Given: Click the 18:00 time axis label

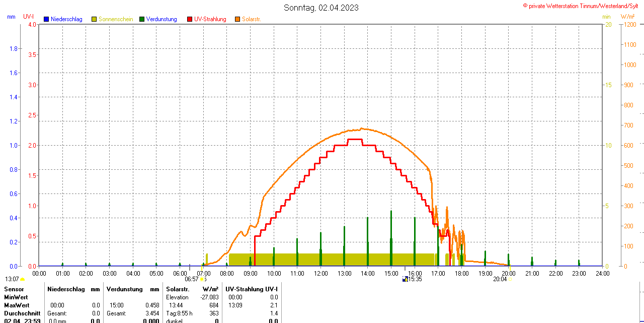Looking at the screenshot, I should 462,273.
